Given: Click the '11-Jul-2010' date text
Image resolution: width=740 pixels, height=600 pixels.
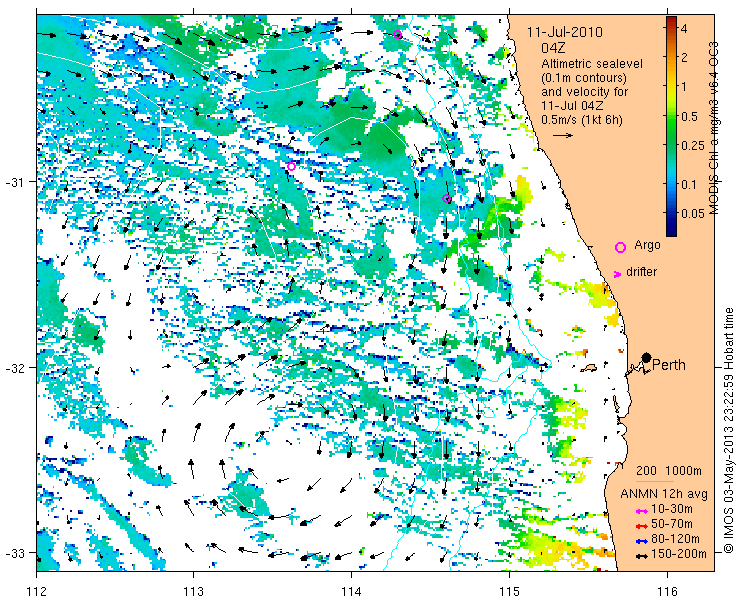Looking at the screenshot, I should pos(565,33).
